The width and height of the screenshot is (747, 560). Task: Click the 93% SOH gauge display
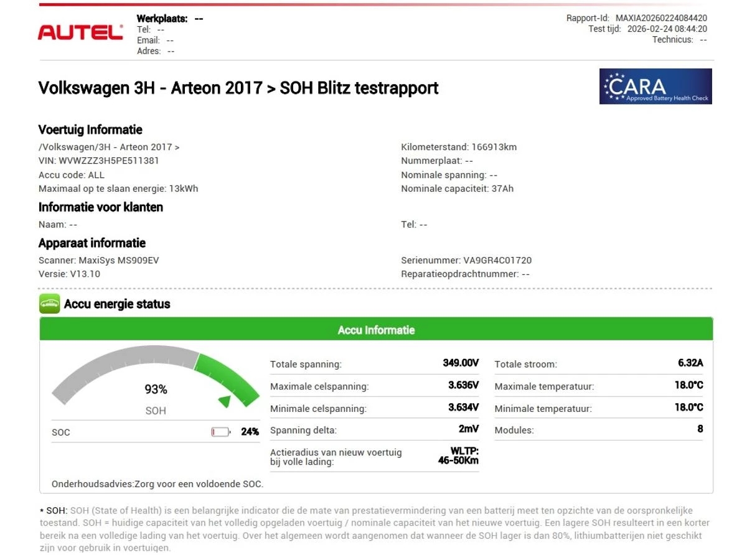coord(155,389)
